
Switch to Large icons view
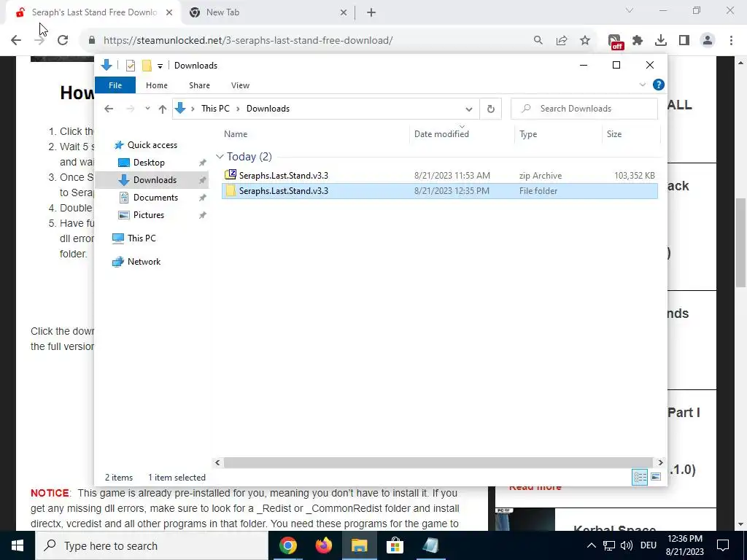[x=656, y=477]
